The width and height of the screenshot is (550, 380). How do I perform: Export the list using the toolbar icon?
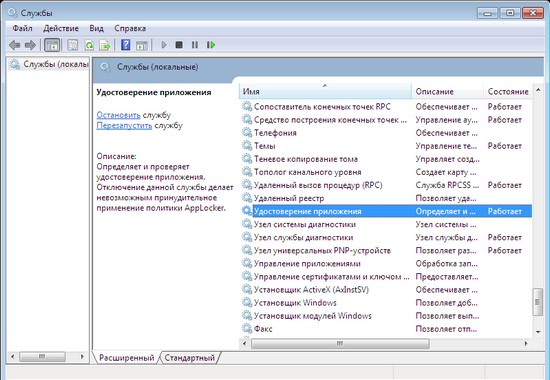coord(105,45)
